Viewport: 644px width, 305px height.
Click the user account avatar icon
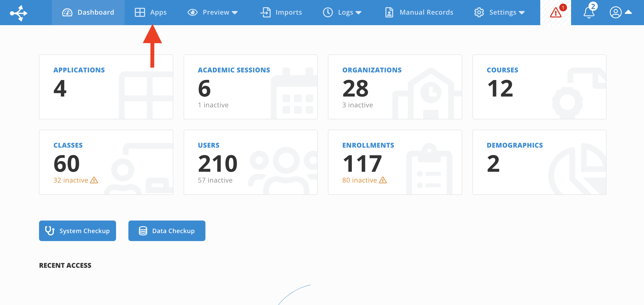(616, 12)
